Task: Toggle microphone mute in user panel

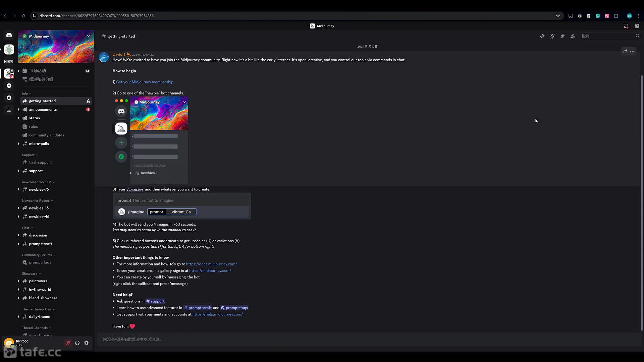Action: coord(68,343)
